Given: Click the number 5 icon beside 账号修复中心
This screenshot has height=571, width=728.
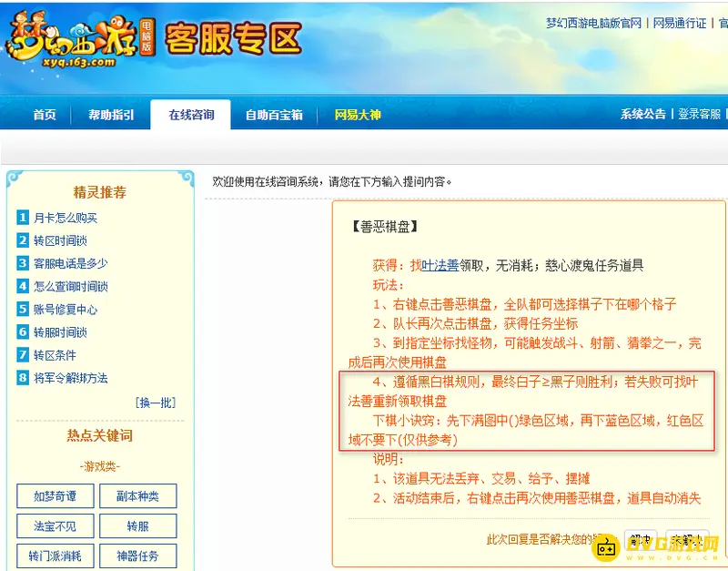Looking at the screenshot, I should 23,309.
